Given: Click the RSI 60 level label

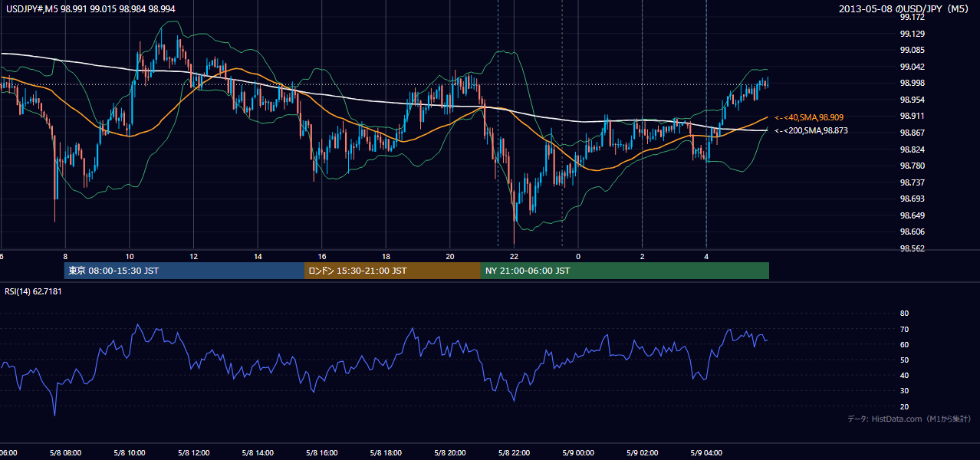Looking at the screenshot, I should click(904, 344).
